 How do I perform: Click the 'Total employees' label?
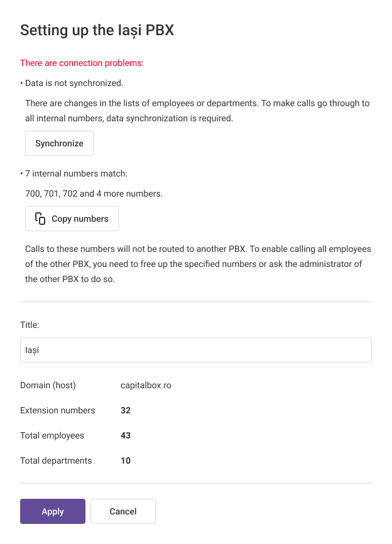pos(52,435)
